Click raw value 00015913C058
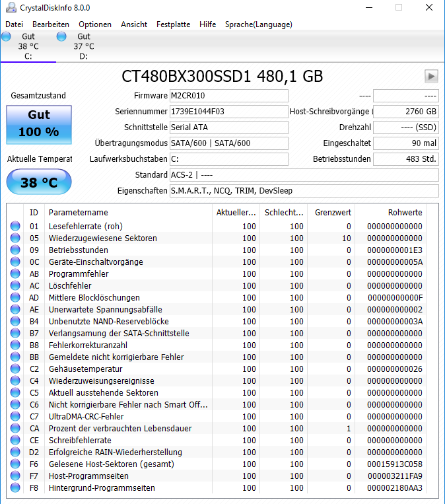The height and width of the screenshot is (504, 445). click(395, 464)
